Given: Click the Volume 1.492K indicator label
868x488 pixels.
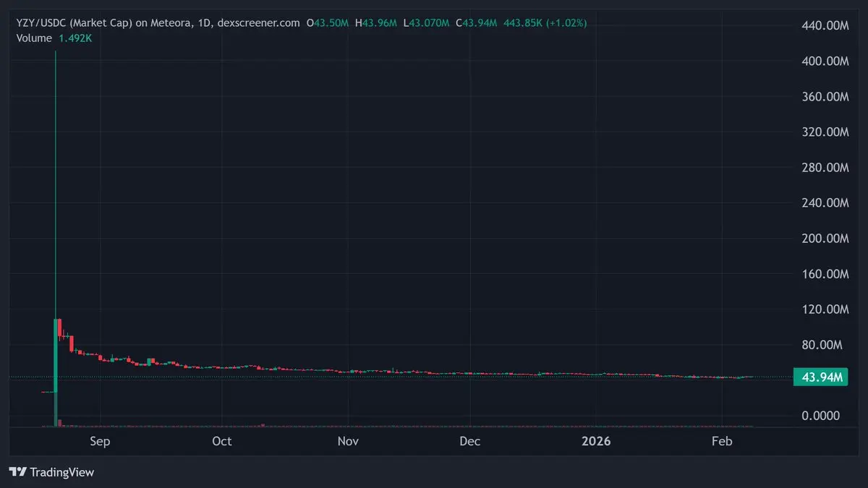Looking at the screenshot, I should [54, 38].
